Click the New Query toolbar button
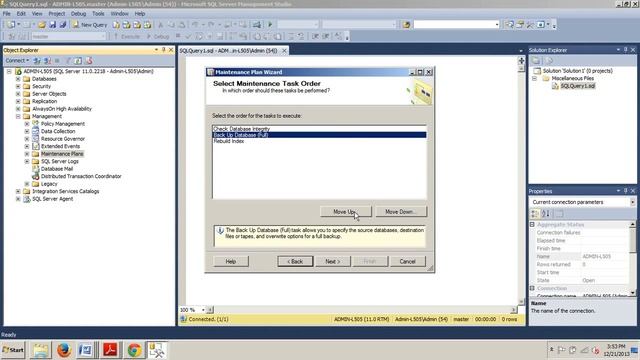The image size is (640, 360). [90, 24]
